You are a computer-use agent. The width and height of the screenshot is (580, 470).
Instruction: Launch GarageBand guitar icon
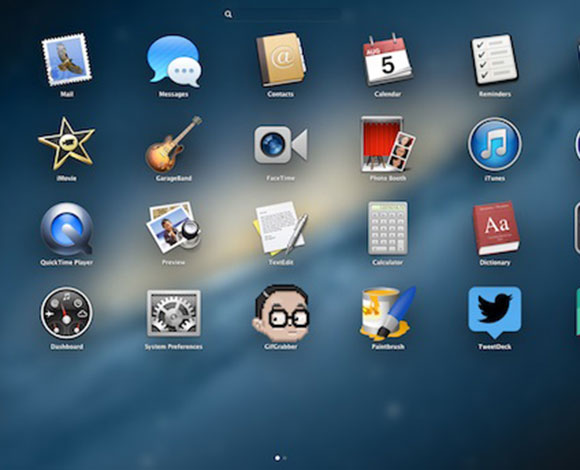(174, 144)
